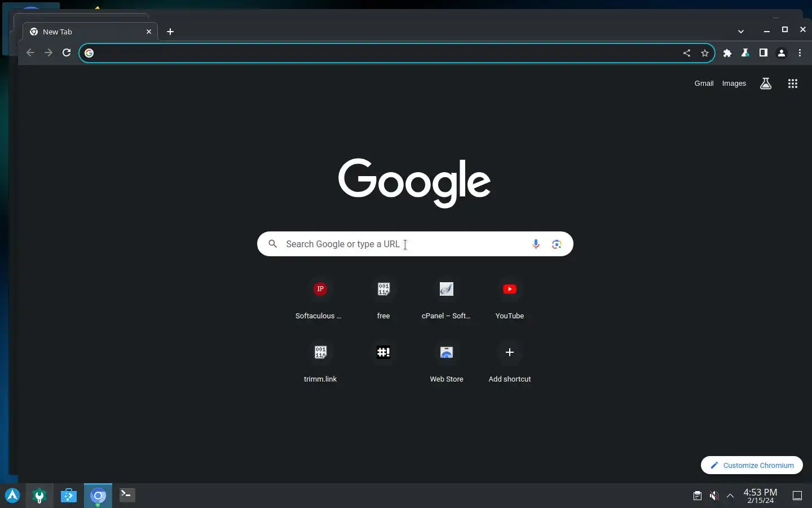Bookmark this tab with the star icon

(x=705, y=53)
